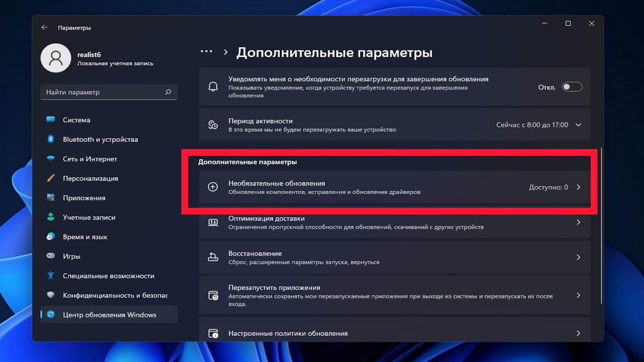Click the Сеть и Интернет wifi icon

[x=50, y=159]
